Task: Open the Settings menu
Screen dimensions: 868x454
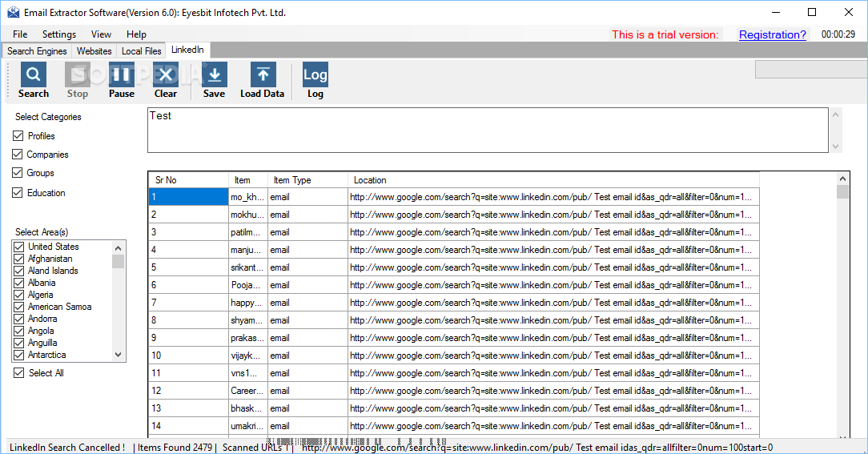Action: [x=59, y=34]
